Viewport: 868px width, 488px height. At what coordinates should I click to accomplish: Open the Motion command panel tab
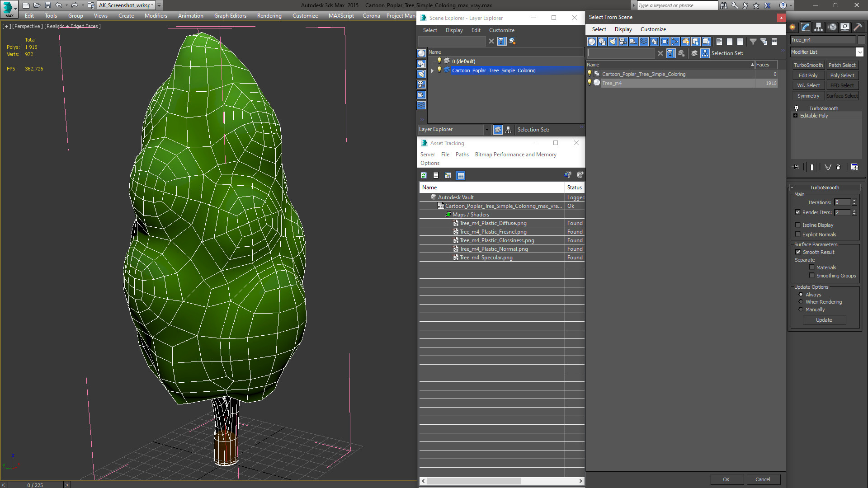(x=832, y=27)
